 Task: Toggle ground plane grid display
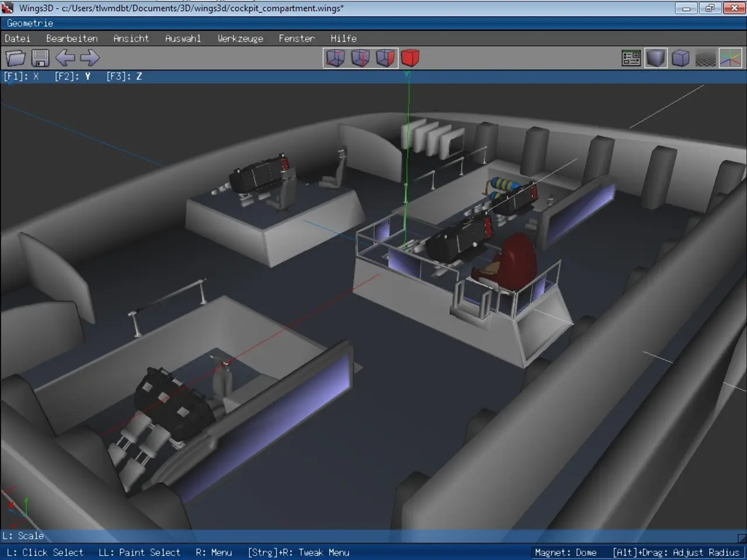point(706,58)
